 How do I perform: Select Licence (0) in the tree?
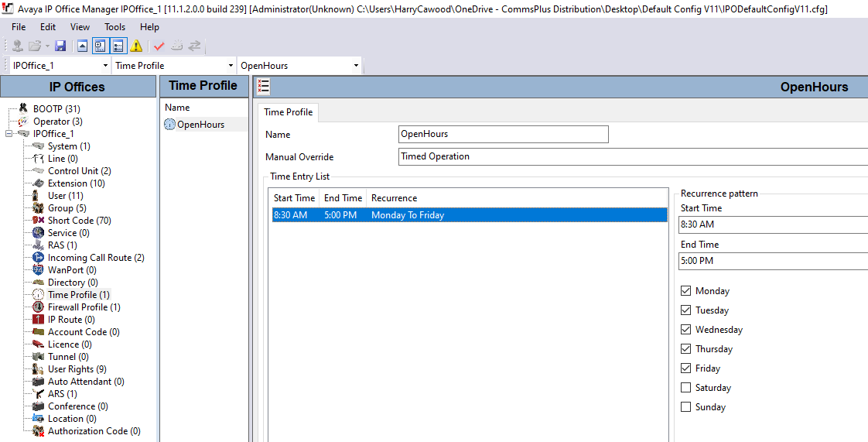coord(70,344)
